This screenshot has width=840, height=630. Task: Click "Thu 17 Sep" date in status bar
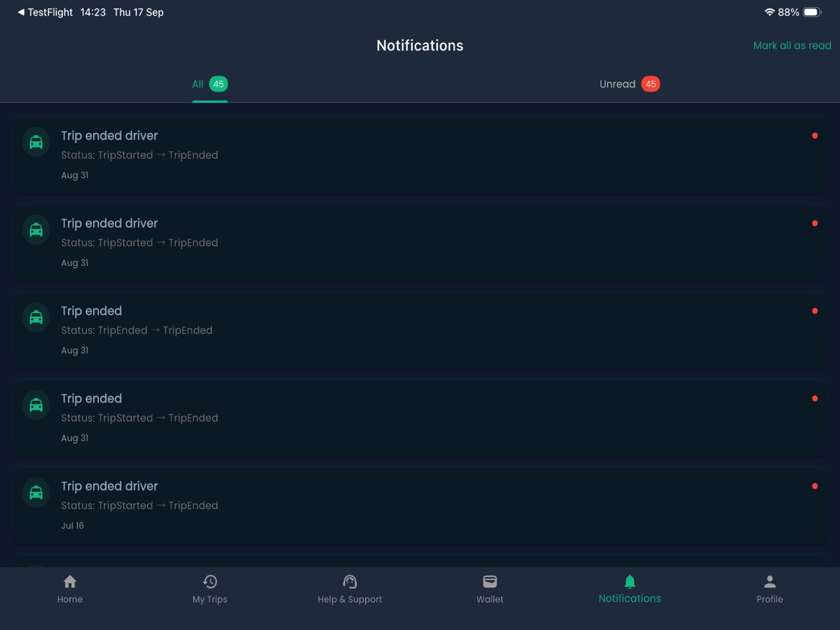pos(138,12)
